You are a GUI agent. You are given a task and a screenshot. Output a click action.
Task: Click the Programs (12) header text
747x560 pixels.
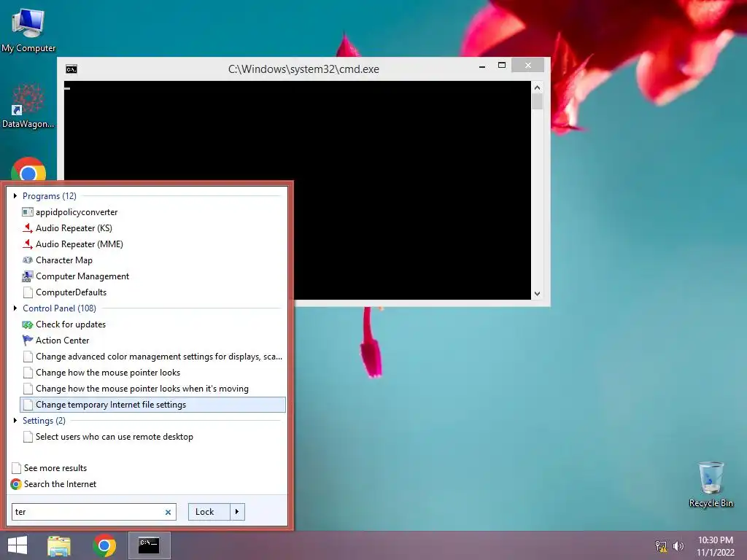coord(50,195)
